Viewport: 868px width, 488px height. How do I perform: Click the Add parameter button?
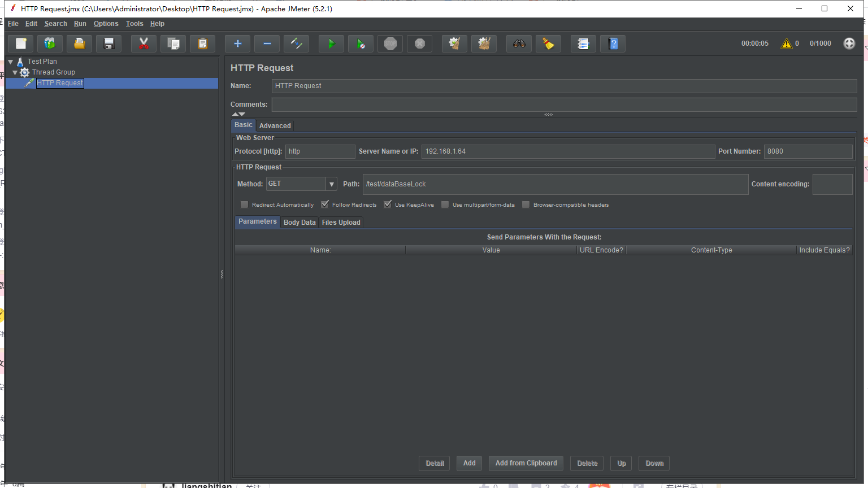[x=470, y=463]
